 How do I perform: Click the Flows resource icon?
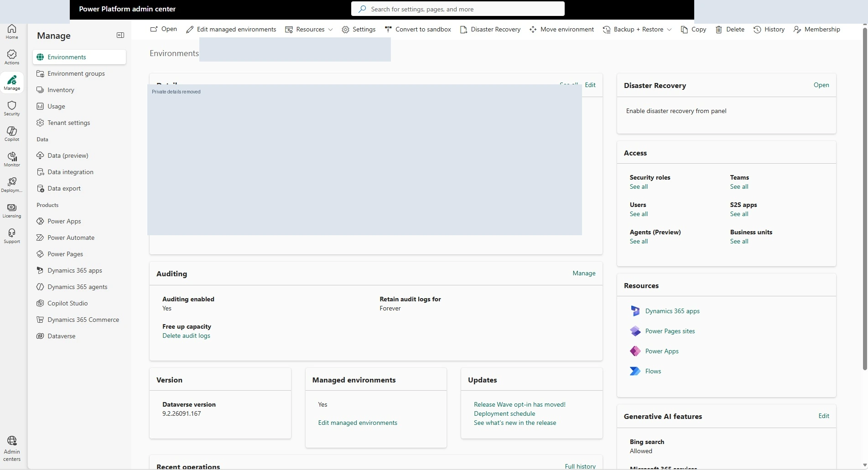[635, 371]
